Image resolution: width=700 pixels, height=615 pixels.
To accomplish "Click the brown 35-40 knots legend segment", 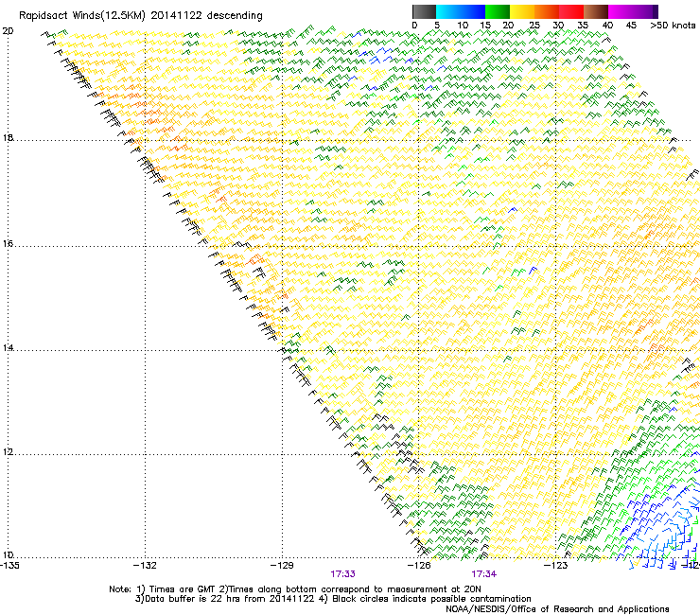I will point(596,11).
